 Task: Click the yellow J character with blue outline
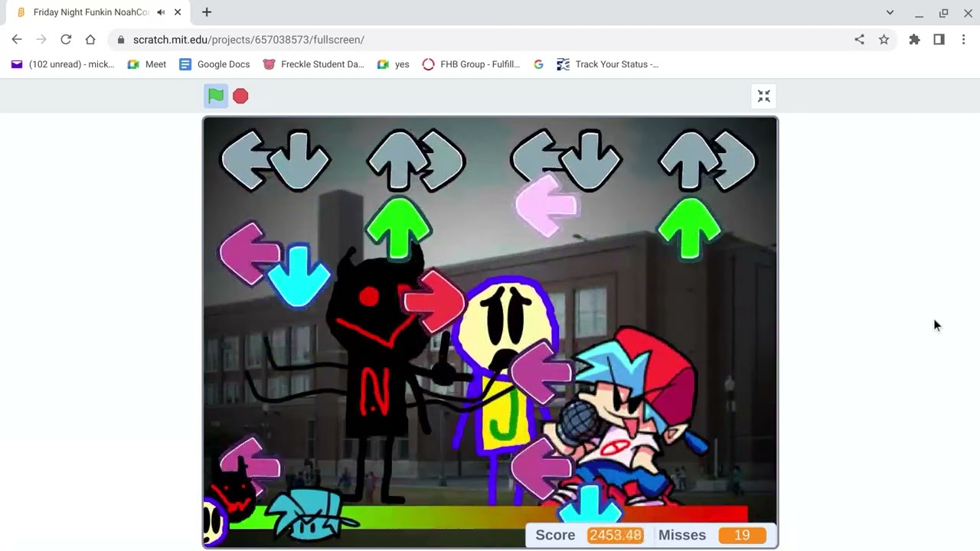click(505, 390)
